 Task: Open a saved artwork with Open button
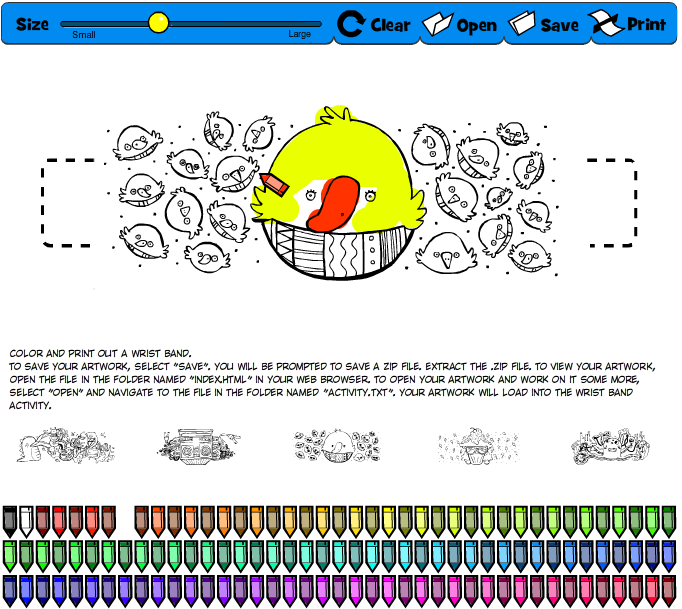(x=460, y=24)
